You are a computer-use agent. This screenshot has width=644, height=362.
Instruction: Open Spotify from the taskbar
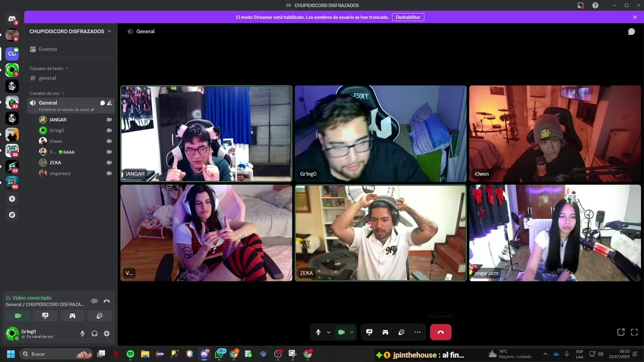click(x=130, y=354)
